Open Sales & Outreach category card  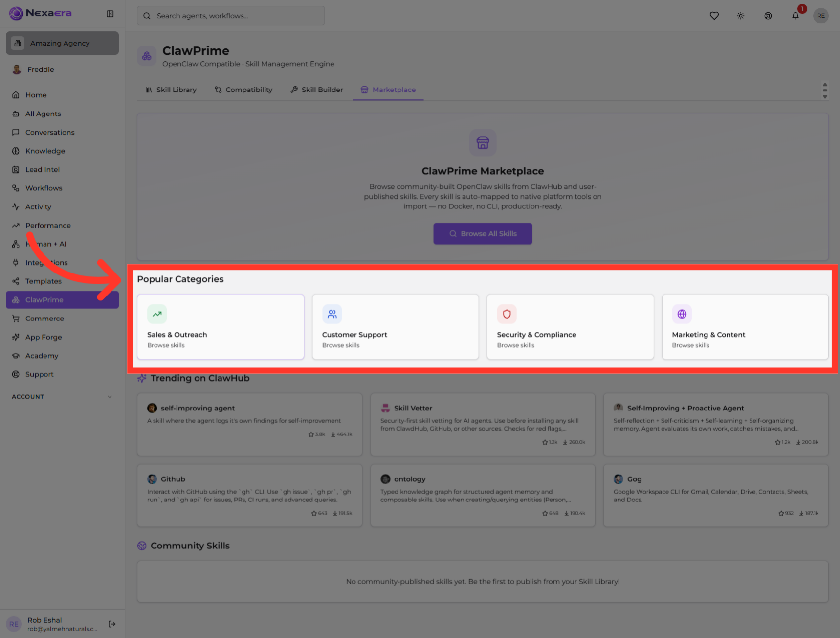click(x=221, y=327)
